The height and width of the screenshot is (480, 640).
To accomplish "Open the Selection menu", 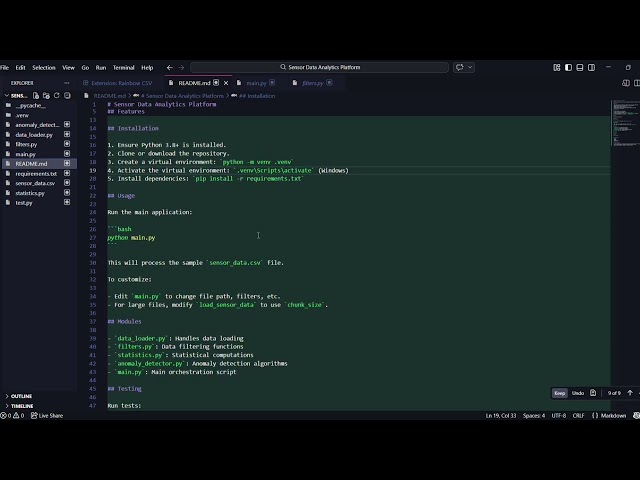I will pos(44,67).
